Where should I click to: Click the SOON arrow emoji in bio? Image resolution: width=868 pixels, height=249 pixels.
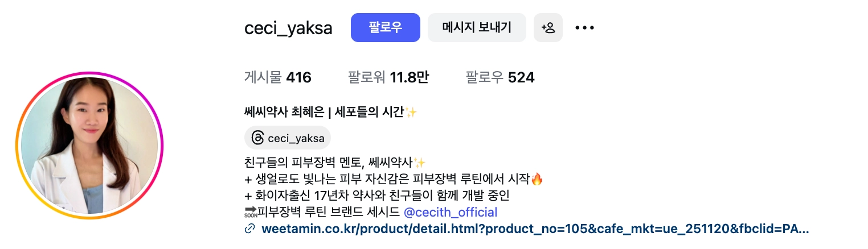[250, 213]
